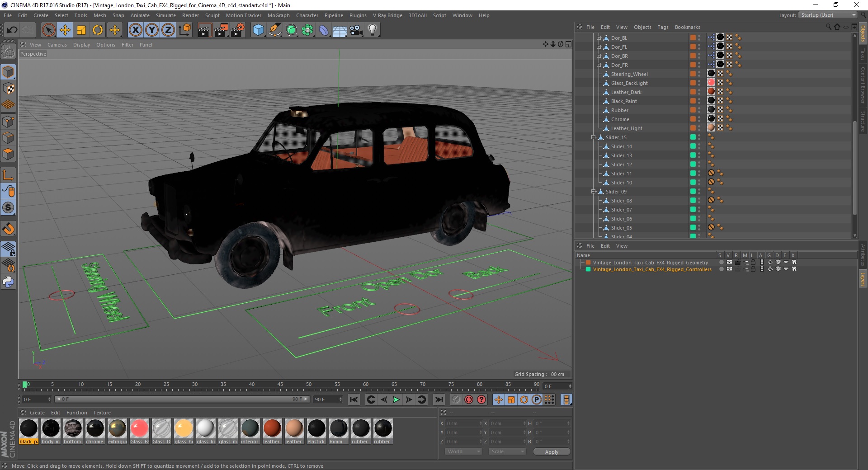The height and width of the screenshot is (470, 868).
Task: Click the Apply button
Action: 552,452
